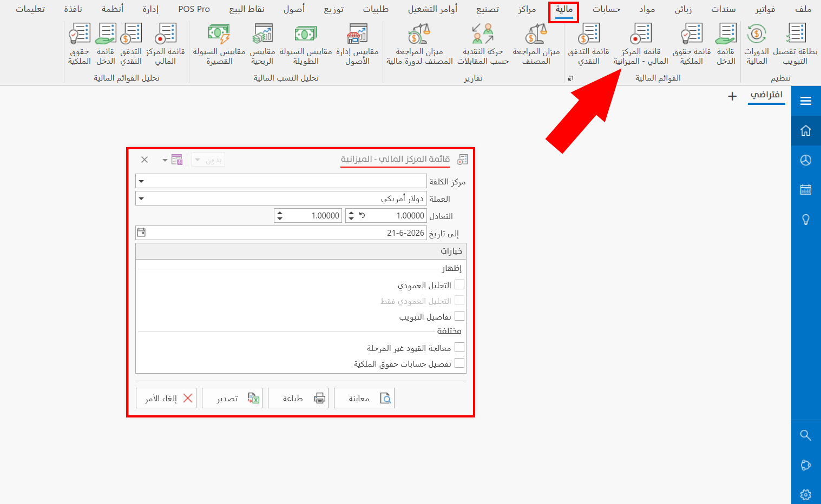
Task: Click left التعادل value field
Action: [x=308, y=215]
